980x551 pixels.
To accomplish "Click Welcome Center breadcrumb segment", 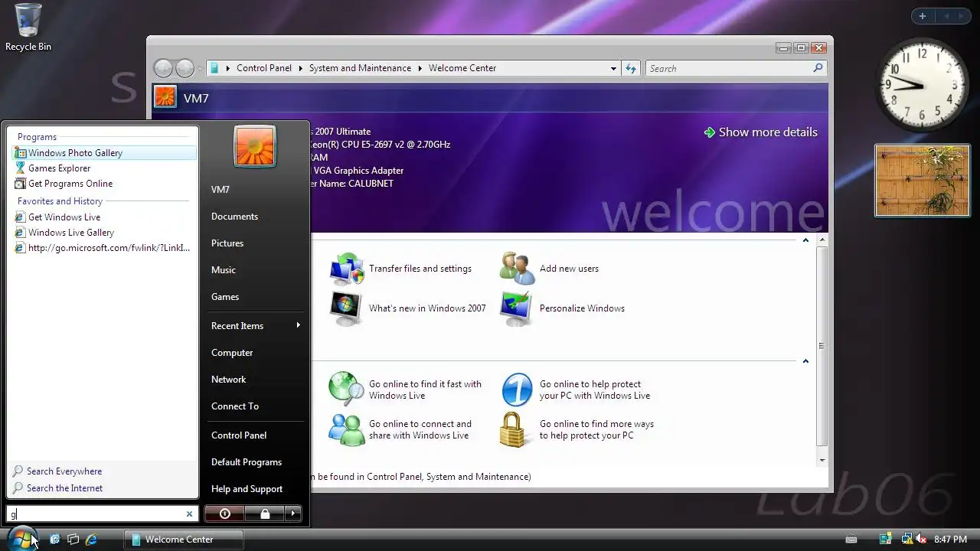I will click(462, 68).
